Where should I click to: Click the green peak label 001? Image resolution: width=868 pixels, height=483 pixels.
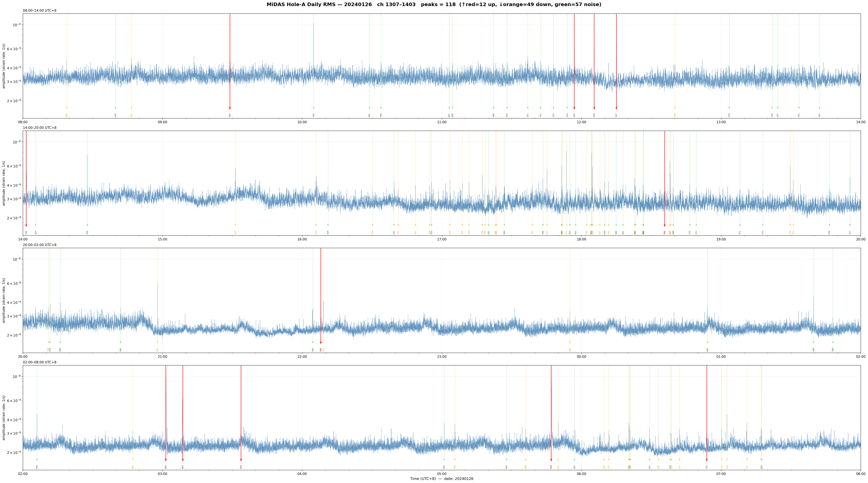[x=115, y=115]
